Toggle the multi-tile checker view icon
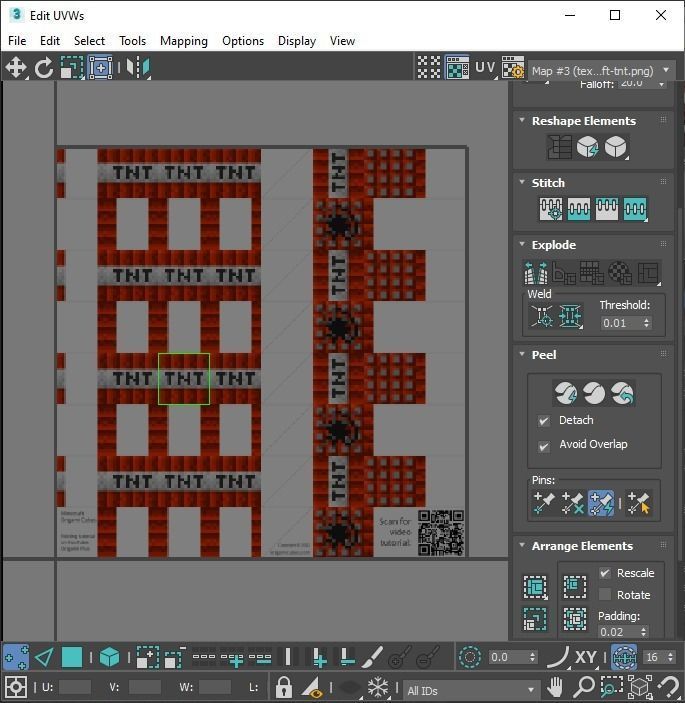Image resolution: width=685 pixels, height=703 pixels. [429, 68]
